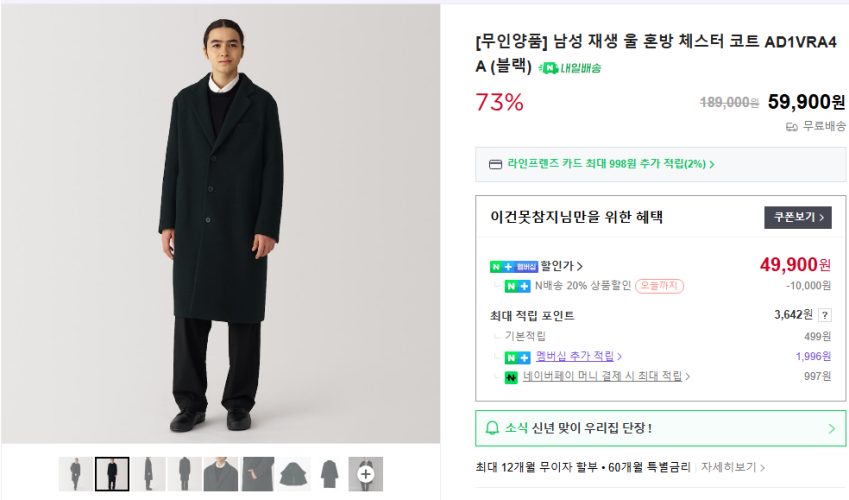Expand the 소식 banner with the right chevron

click(831, 428)
